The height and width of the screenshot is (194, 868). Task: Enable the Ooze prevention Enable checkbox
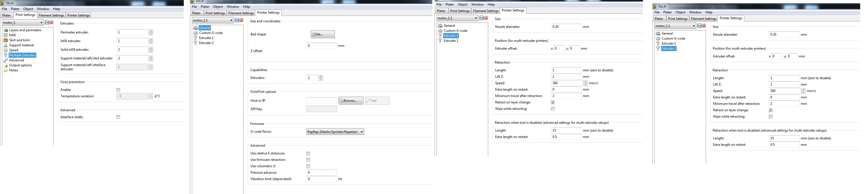pos(118,90)
